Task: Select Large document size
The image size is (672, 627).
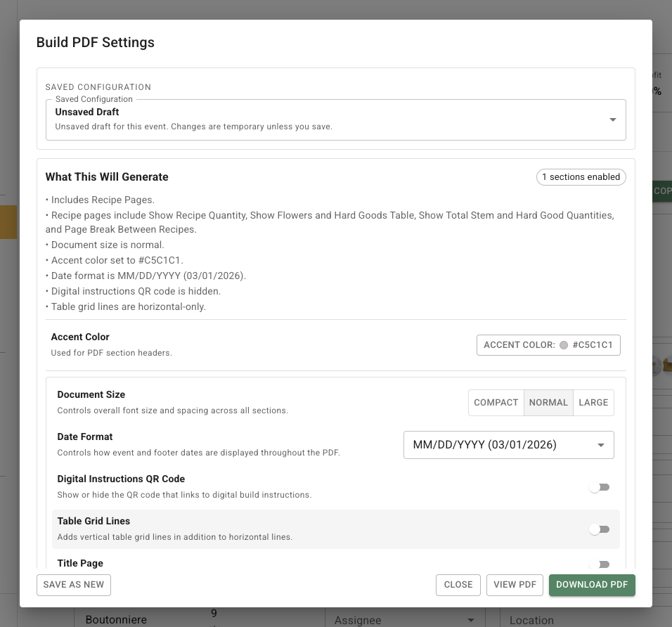Action: (x=593, y=403)
